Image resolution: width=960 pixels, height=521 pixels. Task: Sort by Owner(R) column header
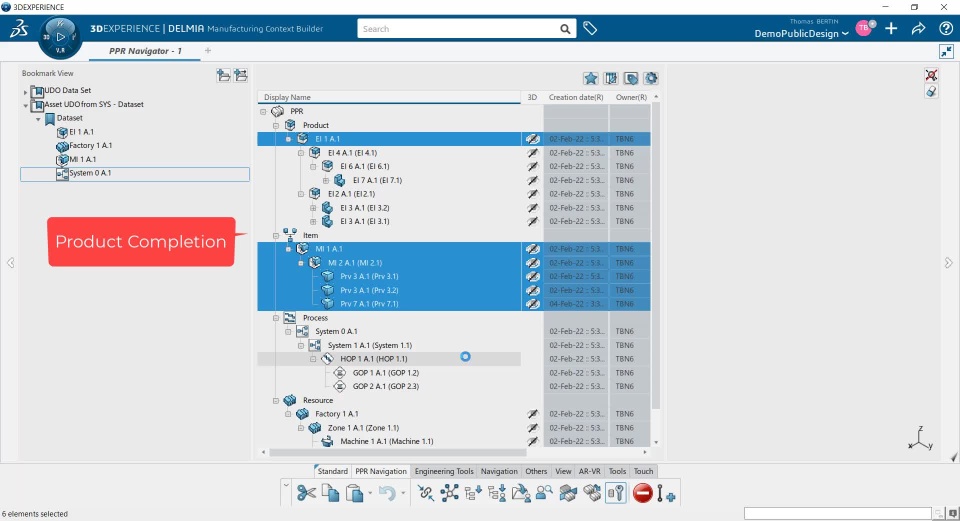(x=631, y=97)
